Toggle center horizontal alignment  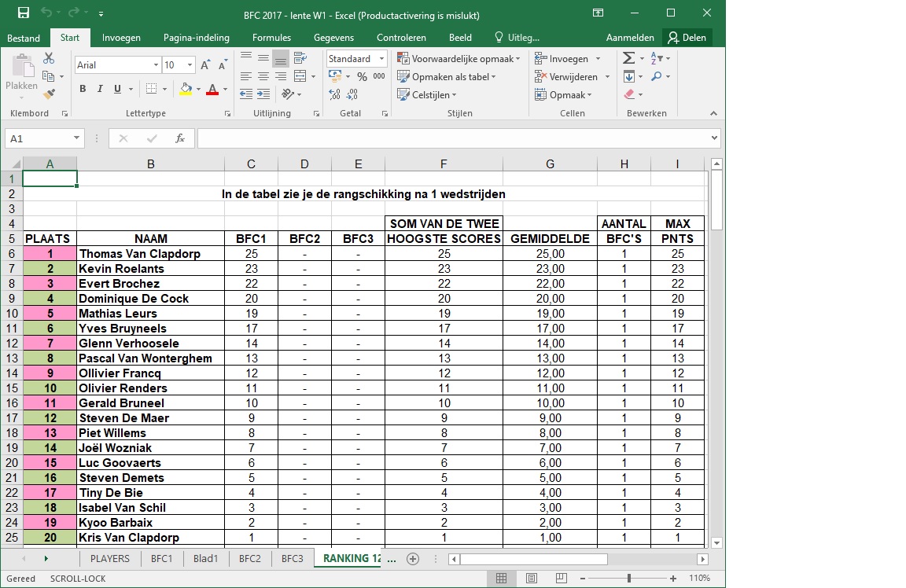pos(263,77)
